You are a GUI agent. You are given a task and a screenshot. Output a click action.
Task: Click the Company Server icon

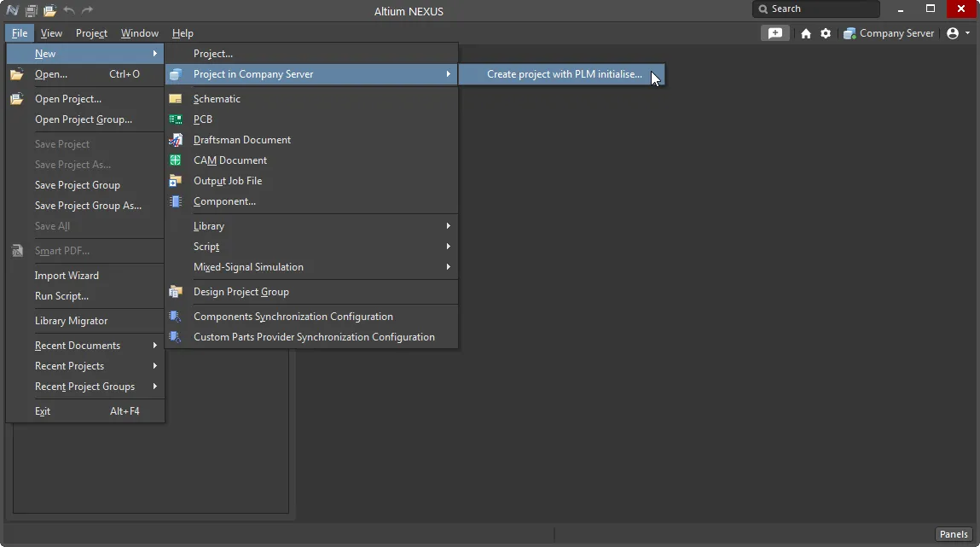850,34
